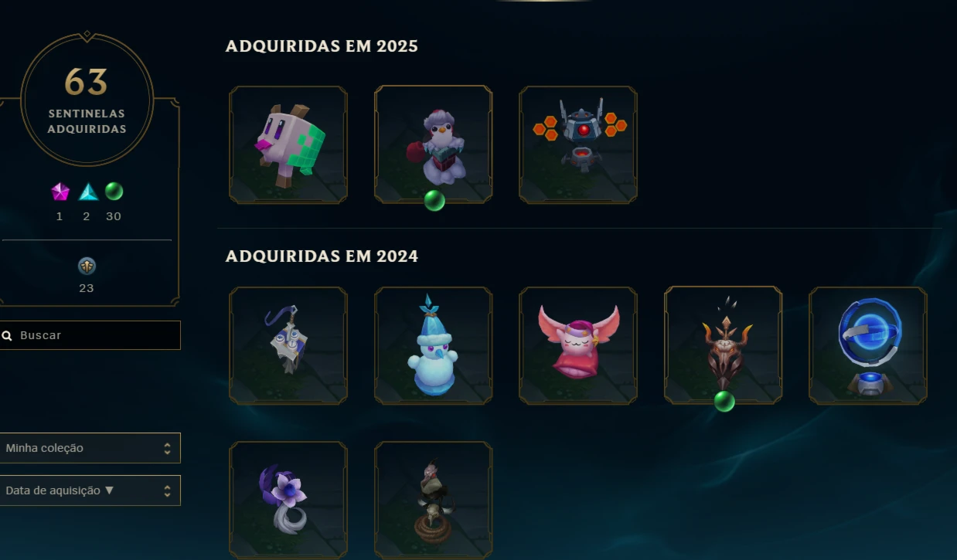The image size is (957, 560).
Task: Focus the Buscar search field
Action: click(x=90, y=335)
